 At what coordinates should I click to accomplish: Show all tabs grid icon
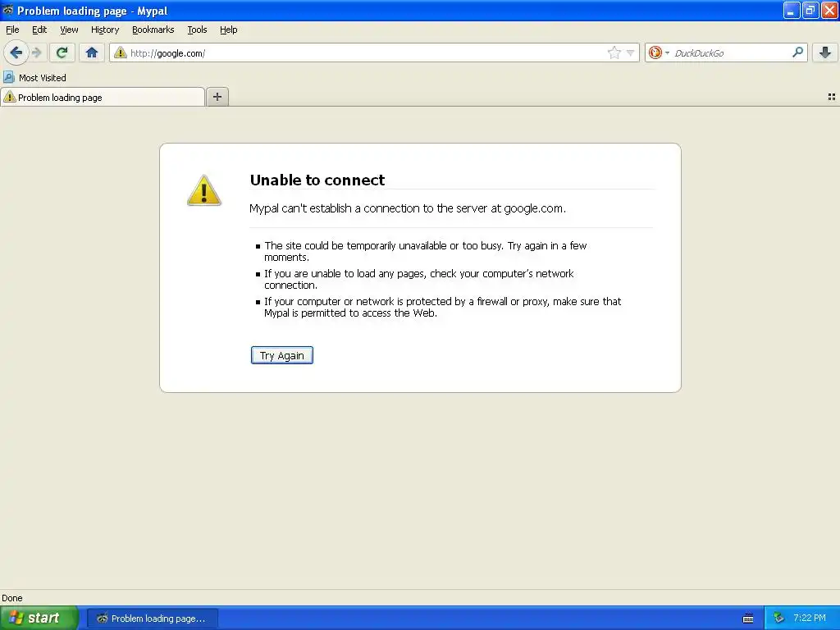pos(832,97)
